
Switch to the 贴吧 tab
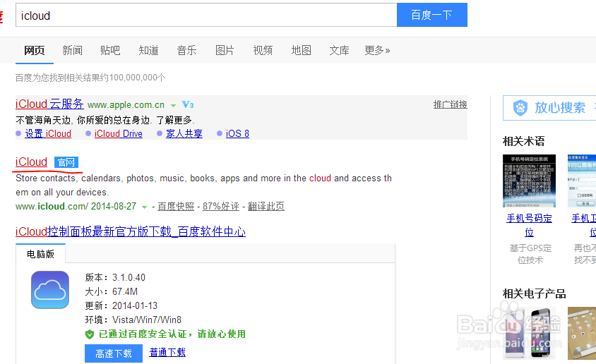[110, 50]
